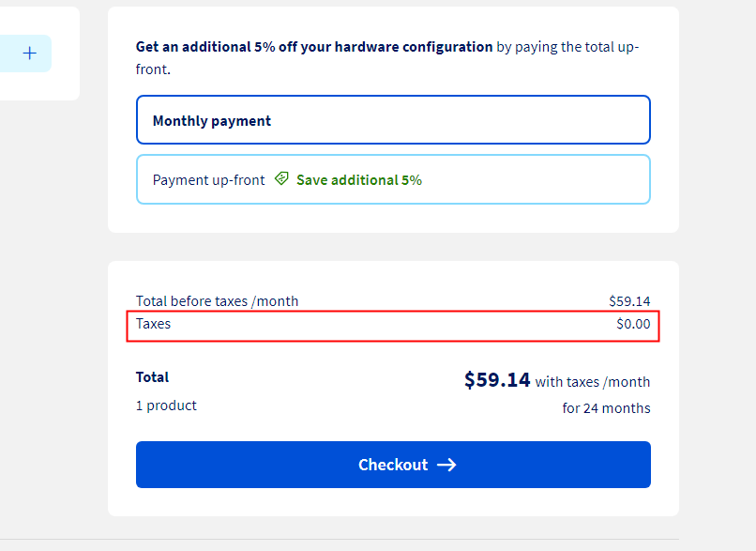Screen dimensions: 756x551
Task: Click the bold Total label
Action: point(153,377)
